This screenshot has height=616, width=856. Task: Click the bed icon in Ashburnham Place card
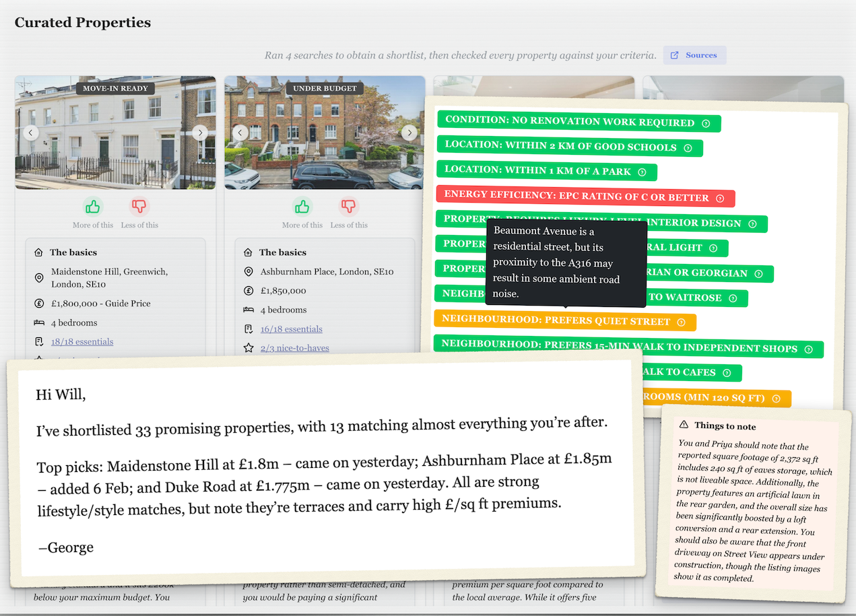249,310
